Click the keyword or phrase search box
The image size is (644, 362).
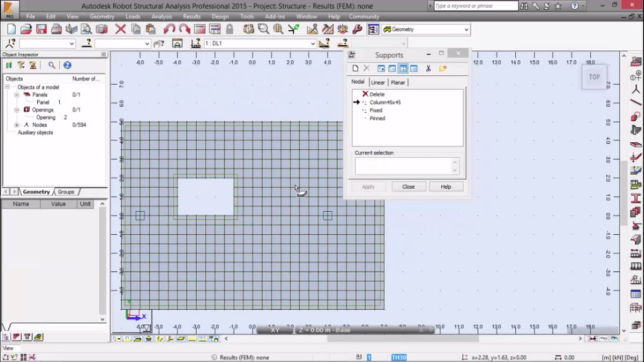(x=475, y=6)
